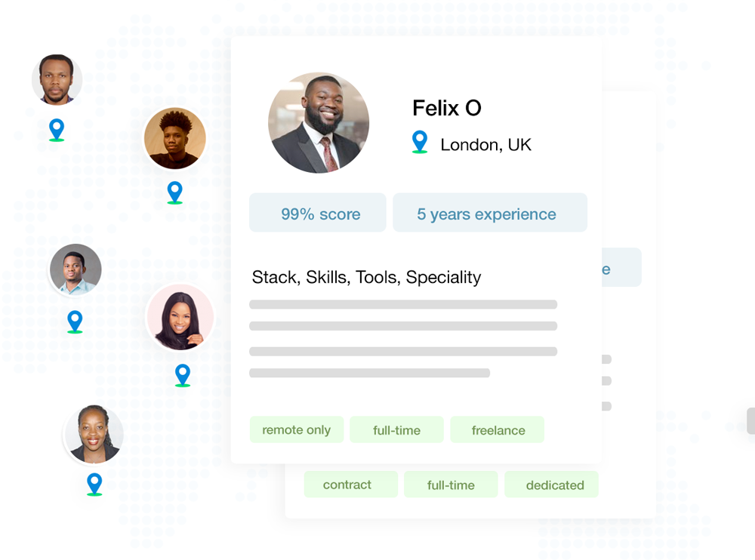Click the "full-time" tag on Felix's card
Screen dimensions: 755x560
(x=396, y=429)
